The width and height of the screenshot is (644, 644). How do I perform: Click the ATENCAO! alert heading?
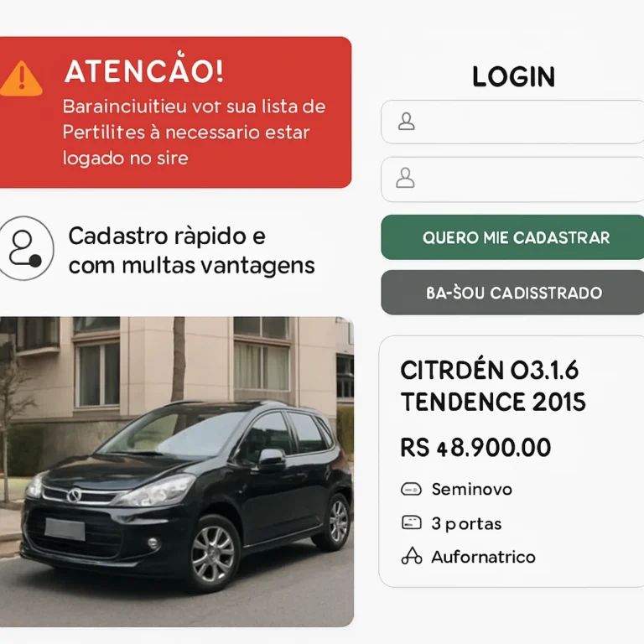(144, 70)
